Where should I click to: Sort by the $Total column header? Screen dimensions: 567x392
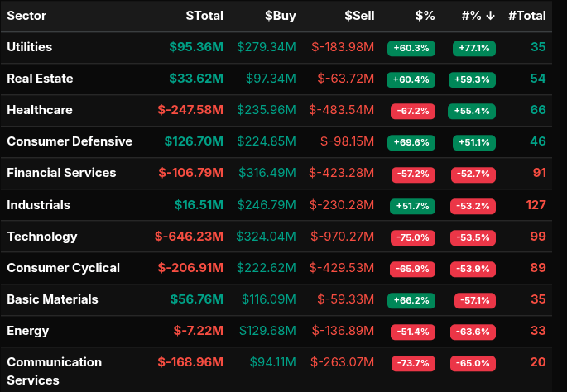point(204,16)
